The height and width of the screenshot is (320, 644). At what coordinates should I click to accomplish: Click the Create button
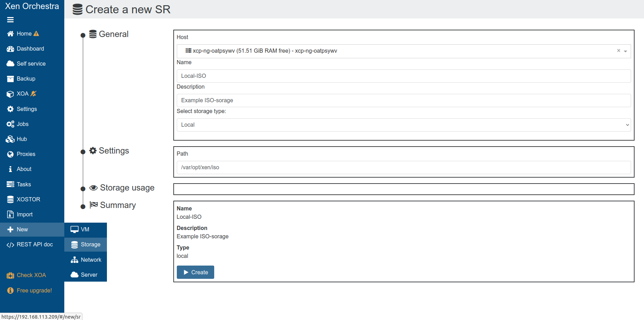click(x=195, y=272)
